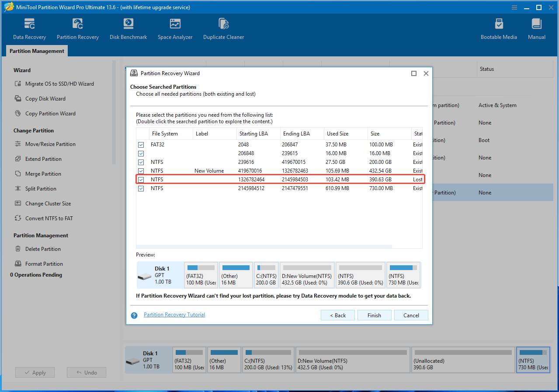Select the Unallocated 390.6 GB block in main disk map
Viewport: 559px width, 392px height.
(x=463, y=360)
